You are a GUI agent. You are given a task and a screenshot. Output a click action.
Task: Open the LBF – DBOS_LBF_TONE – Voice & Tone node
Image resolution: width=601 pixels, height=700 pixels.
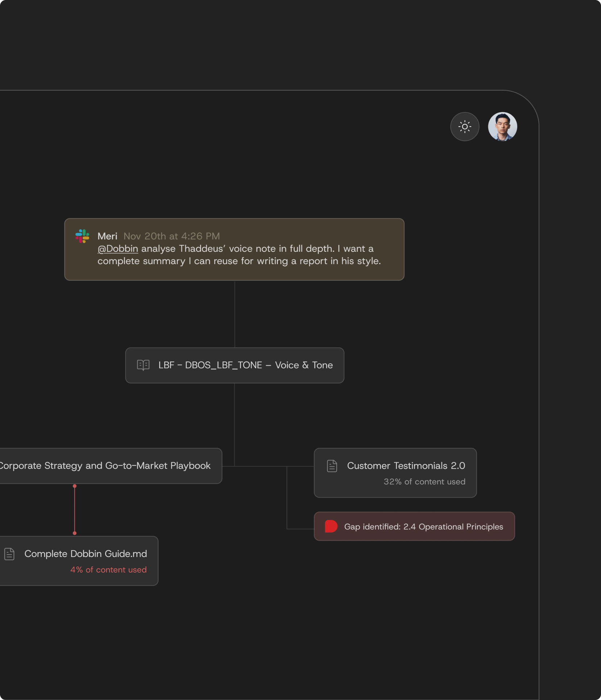coord(235,365)
